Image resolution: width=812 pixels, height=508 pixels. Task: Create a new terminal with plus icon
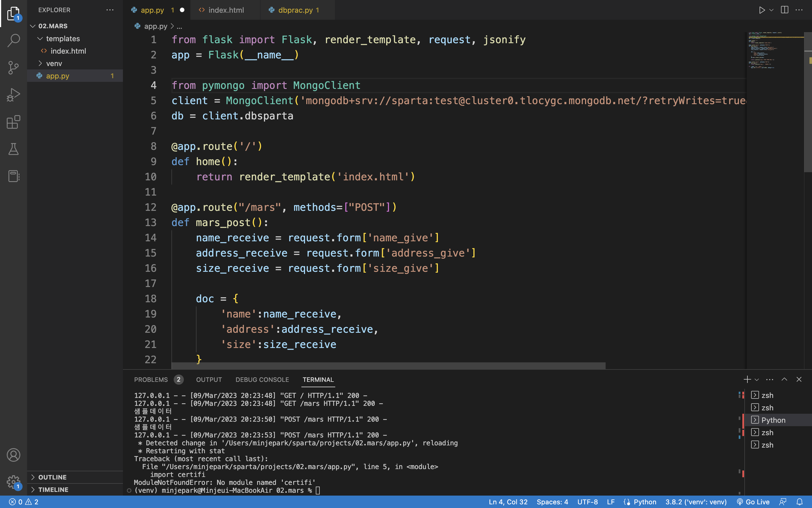(x=747, y=379)
